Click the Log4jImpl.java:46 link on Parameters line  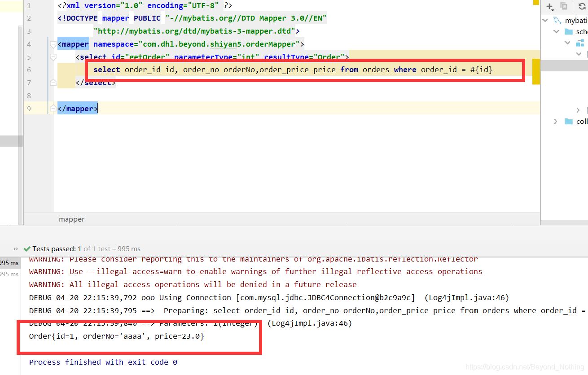pos(310,323)
